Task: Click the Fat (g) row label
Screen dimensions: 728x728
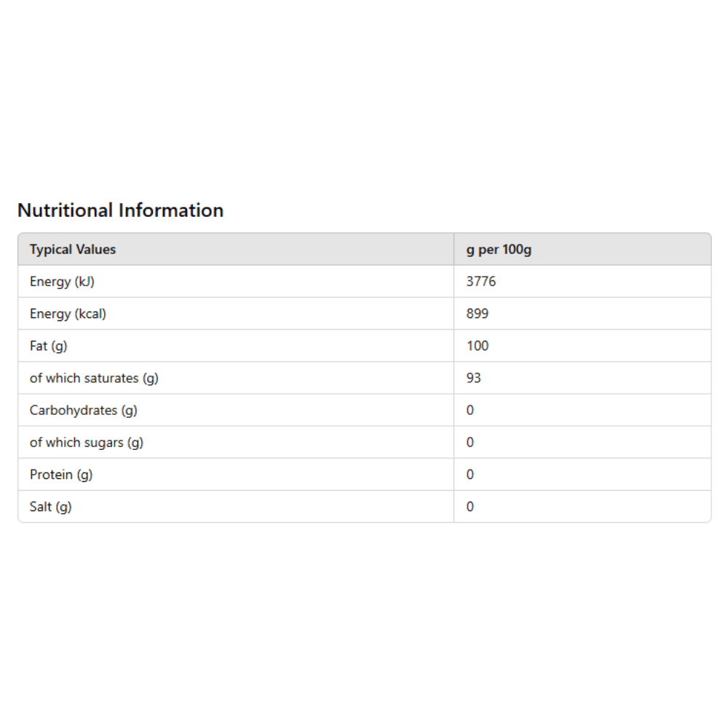Action: tap(48, 346)
